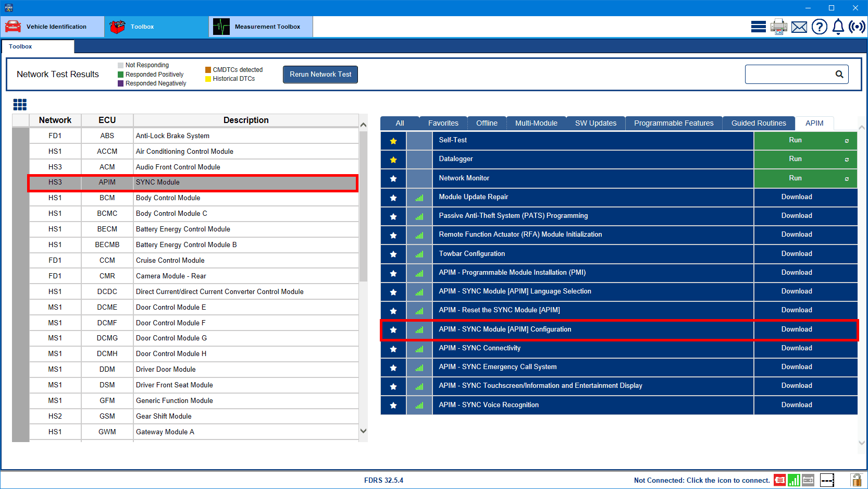Open the envelope mail icon
This screenshot has height=489, width=868.
coord(799,27)
